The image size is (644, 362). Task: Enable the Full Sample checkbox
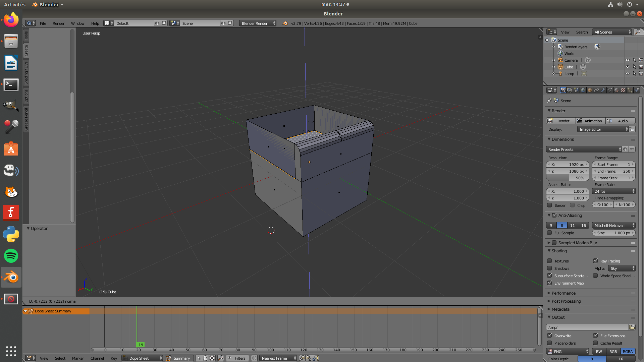click(x=549, y=233)
